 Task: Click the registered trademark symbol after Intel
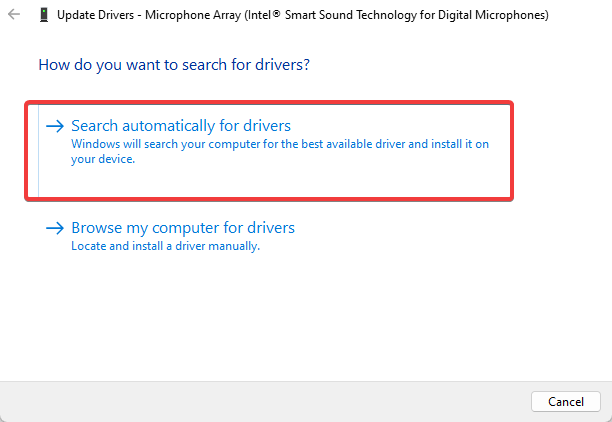(x=276, y=14)
